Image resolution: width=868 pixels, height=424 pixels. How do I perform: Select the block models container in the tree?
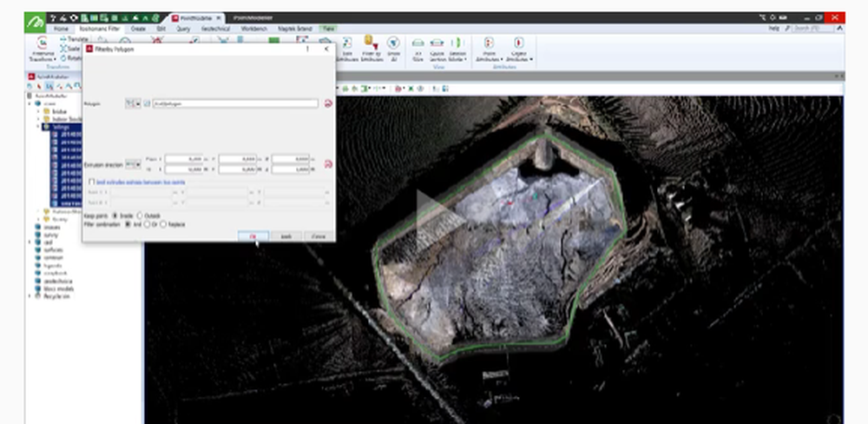tap(58, 288)
